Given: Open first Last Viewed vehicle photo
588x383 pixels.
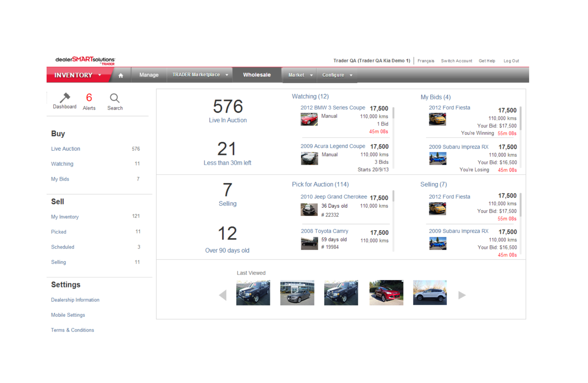Looking at the screenshot, I should pos(253,293).
